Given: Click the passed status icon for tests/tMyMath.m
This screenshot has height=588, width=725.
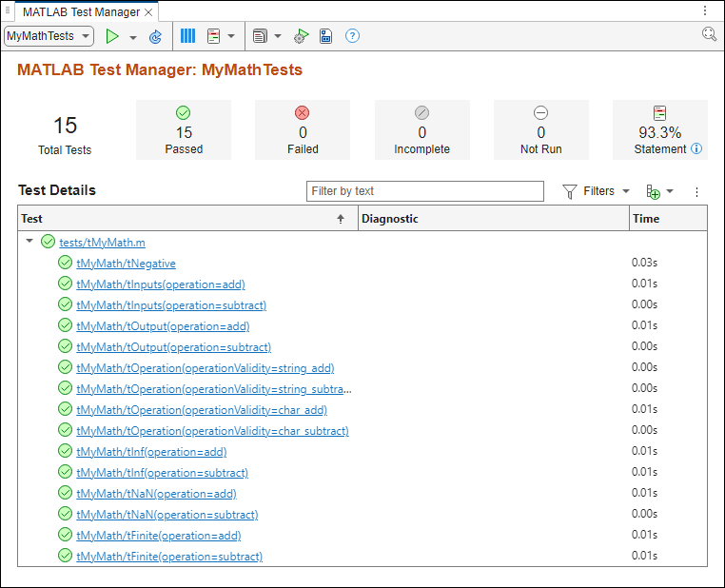Looking at the screenshot, I should (x=49, y=242).
